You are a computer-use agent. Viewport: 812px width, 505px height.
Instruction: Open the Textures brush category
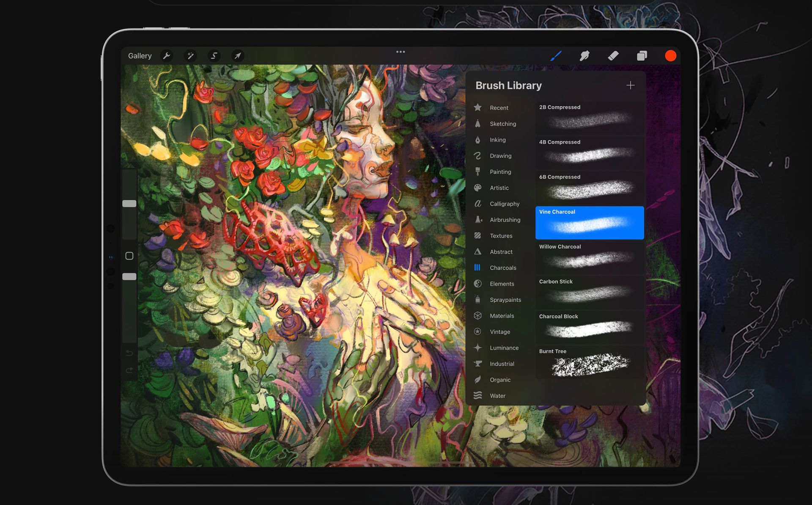501,236
